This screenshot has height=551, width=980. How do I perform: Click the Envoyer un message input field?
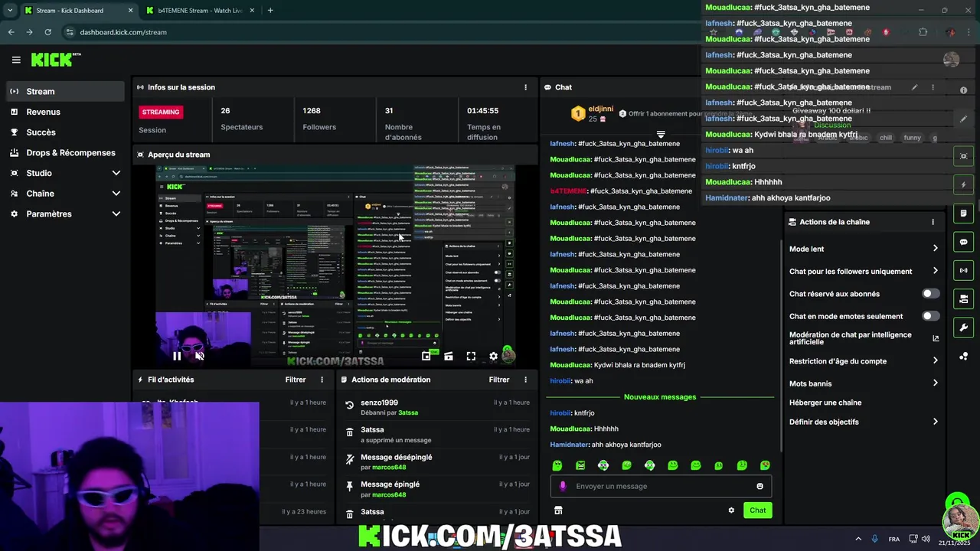click(661, 486)
